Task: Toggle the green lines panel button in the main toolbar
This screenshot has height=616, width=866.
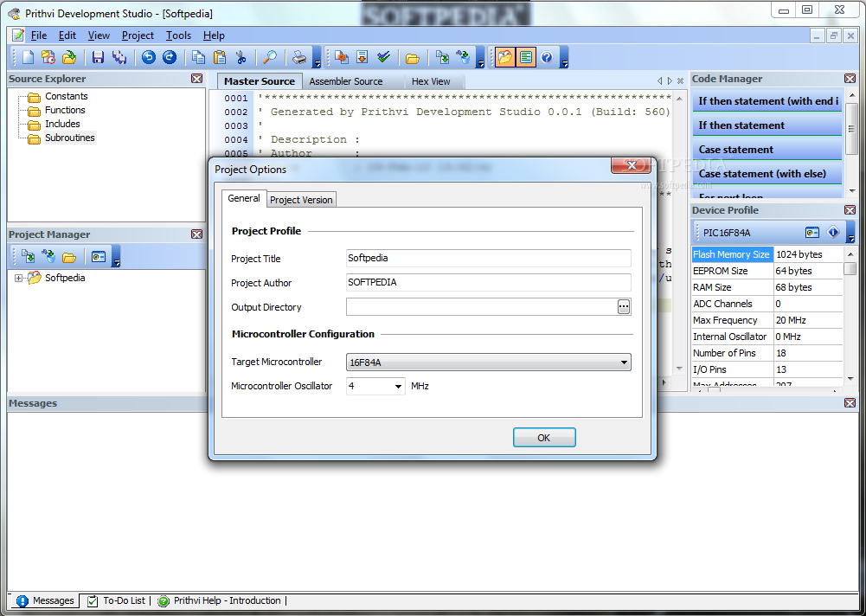Action: pyautogui.click(x=526, y=57)
